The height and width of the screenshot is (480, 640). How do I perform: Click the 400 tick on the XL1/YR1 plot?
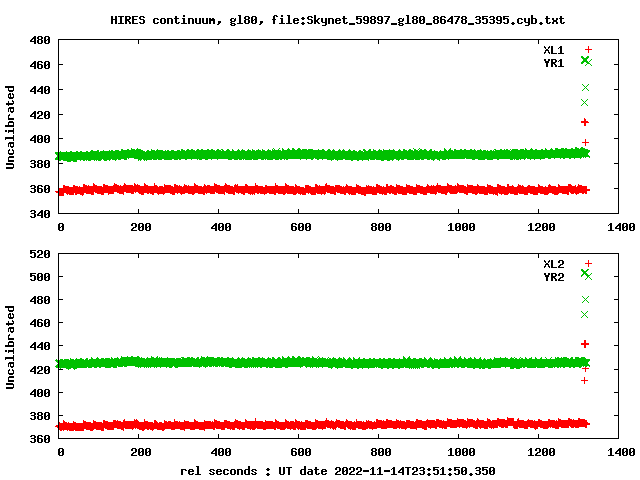point(40,139)
